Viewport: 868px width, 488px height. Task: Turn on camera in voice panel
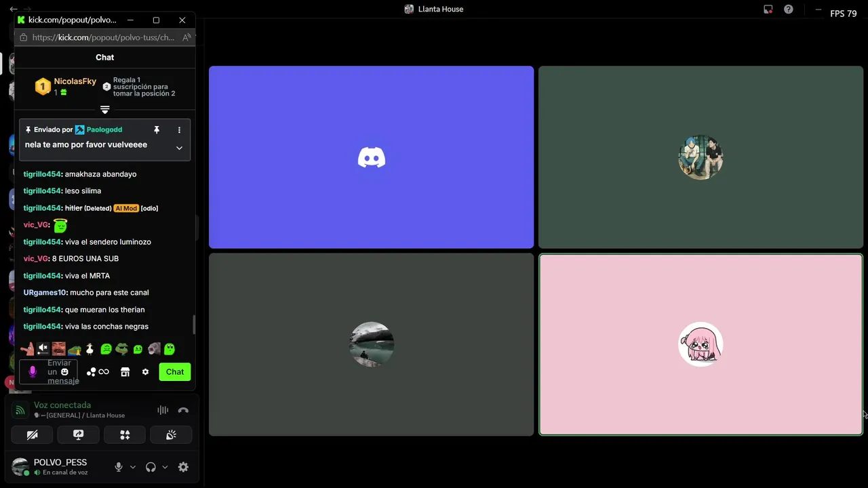[32, 435]
